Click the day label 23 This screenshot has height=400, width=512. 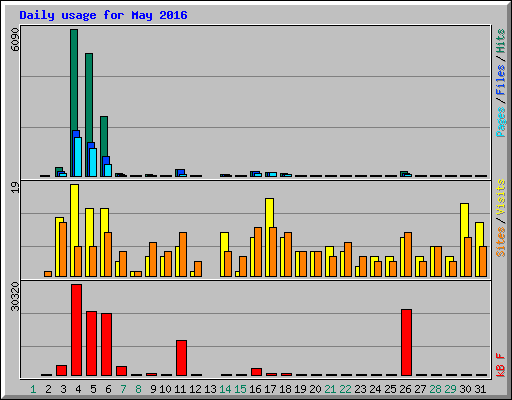(x=360, y=389)
